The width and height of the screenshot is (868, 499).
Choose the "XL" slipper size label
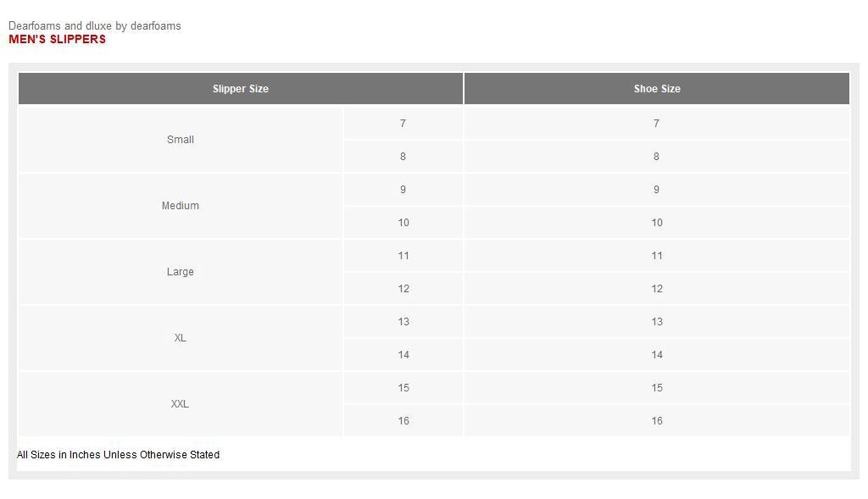180,338
